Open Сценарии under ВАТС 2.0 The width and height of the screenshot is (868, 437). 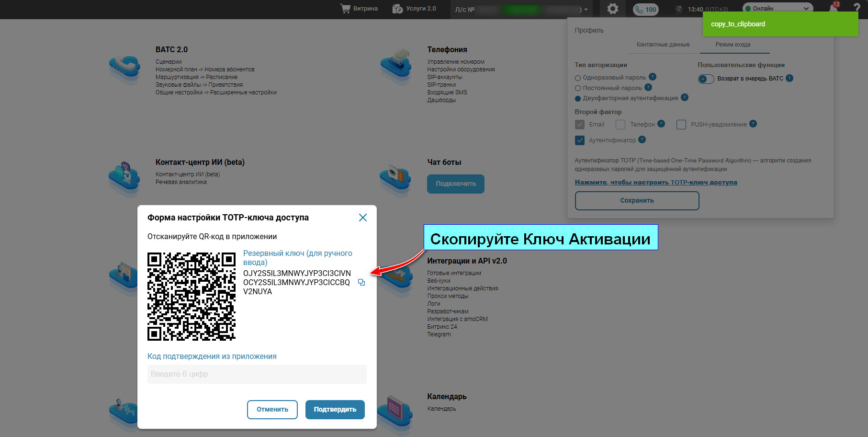169,62
